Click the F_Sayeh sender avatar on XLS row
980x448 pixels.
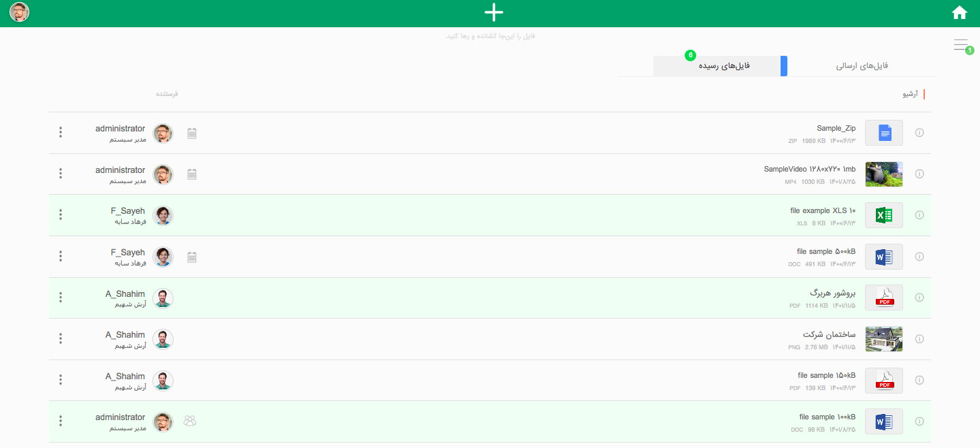163,216
